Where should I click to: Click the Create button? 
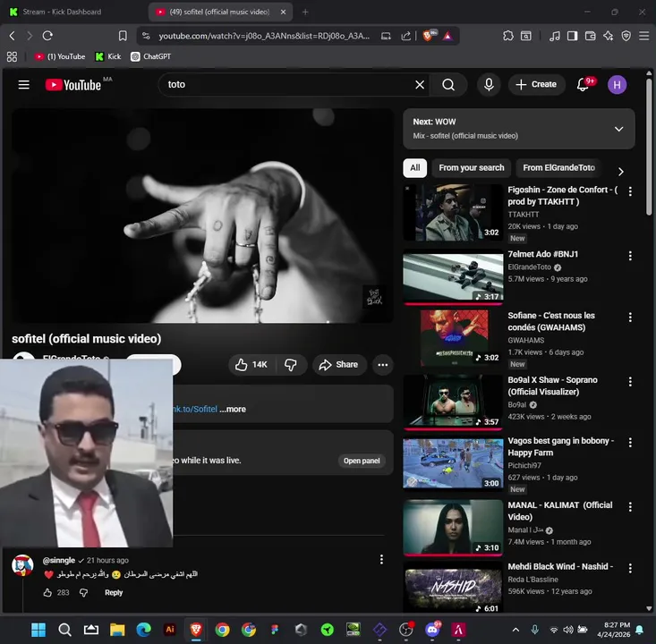pyautogui.click(x=536, y=85)
